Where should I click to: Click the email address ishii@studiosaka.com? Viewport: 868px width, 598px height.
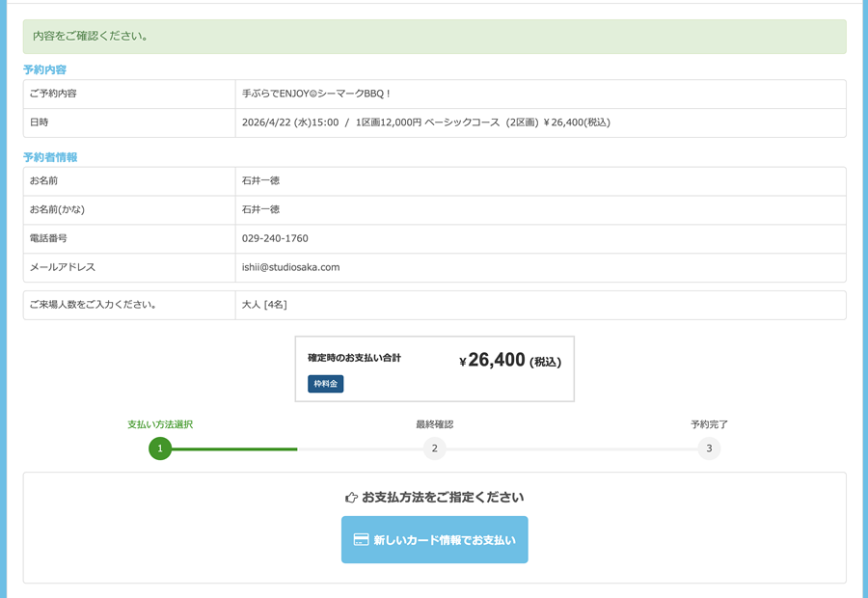coord(290,267)
